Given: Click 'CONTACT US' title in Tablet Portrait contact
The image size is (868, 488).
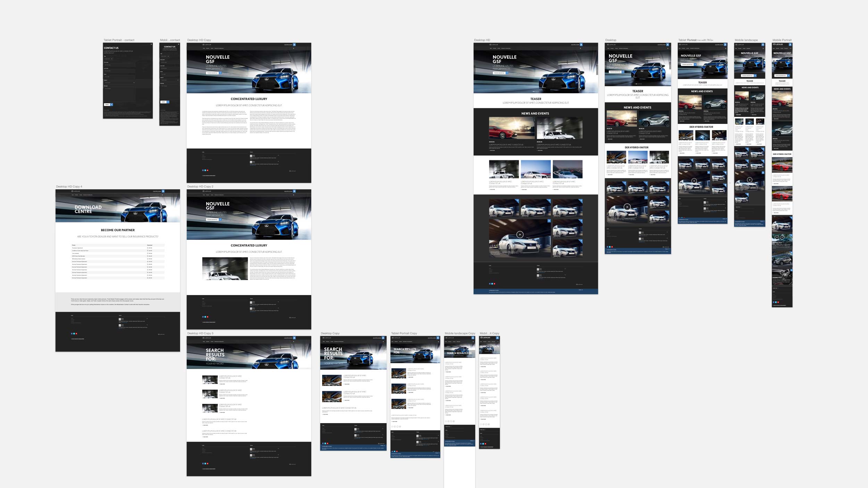Looking at the screenshot, I should (111, 48).
